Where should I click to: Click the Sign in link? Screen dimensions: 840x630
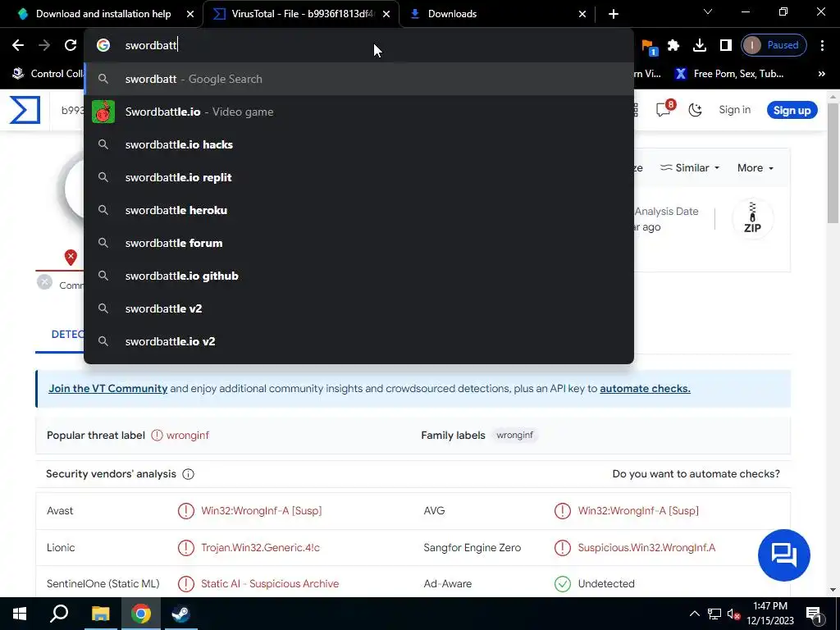(734, 110)
